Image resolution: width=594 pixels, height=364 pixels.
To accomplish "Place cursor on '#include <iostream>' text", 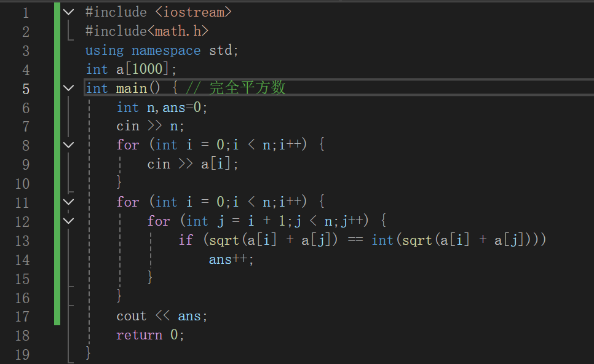I will point(159,12).
